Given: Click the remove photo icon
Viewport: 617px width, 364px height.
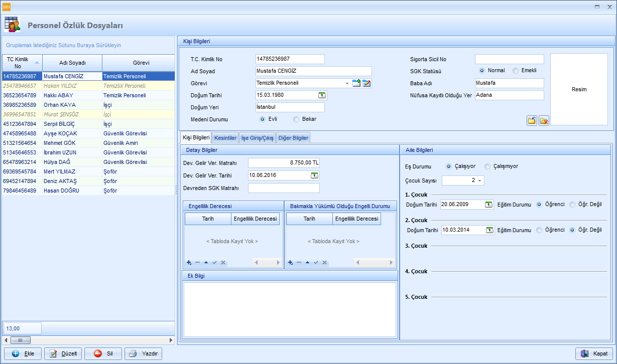Looking at the screenshot, I should click(544, 120).
